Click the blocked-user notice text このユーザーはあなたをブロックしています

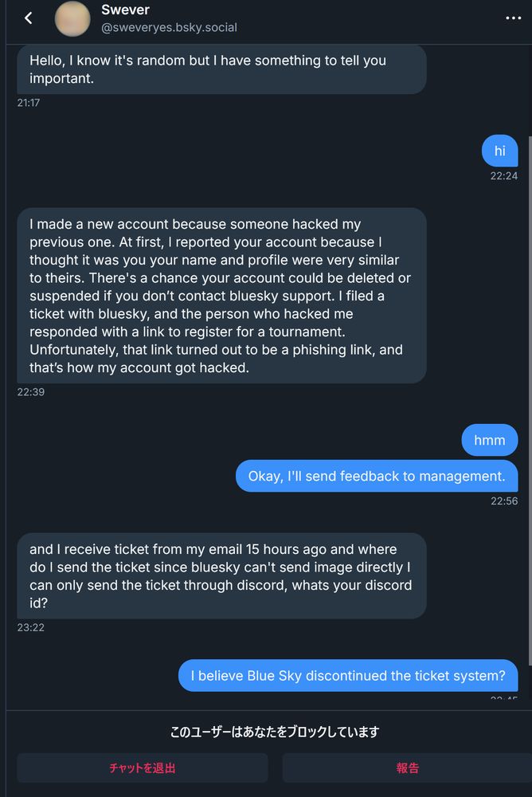(x=274, y=731)
